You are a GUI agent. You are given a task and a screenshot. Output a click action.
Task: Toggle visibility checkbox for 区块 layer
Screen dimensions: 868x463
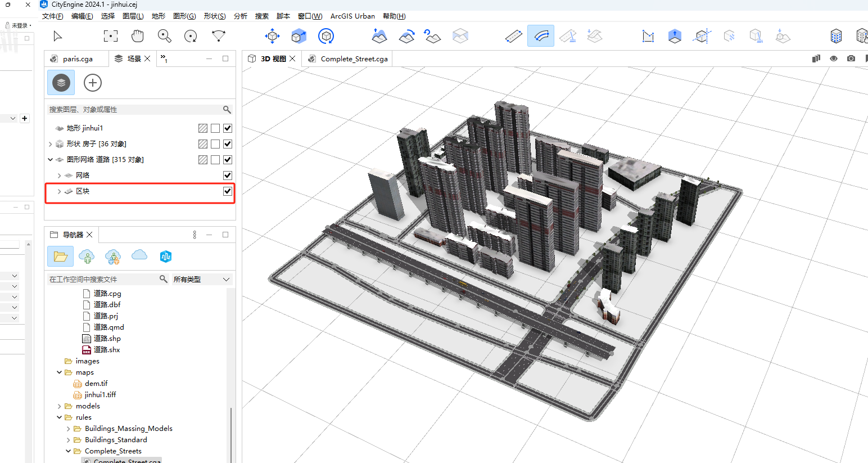pyautogui.click(x=228, y=191)
